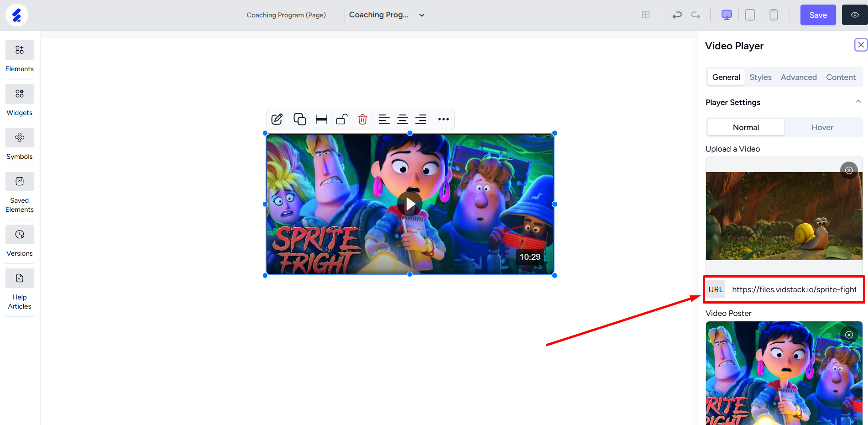Switch to the Content tab
The height and width of the screenshot is (425, 868).
(x=841, y=77)
